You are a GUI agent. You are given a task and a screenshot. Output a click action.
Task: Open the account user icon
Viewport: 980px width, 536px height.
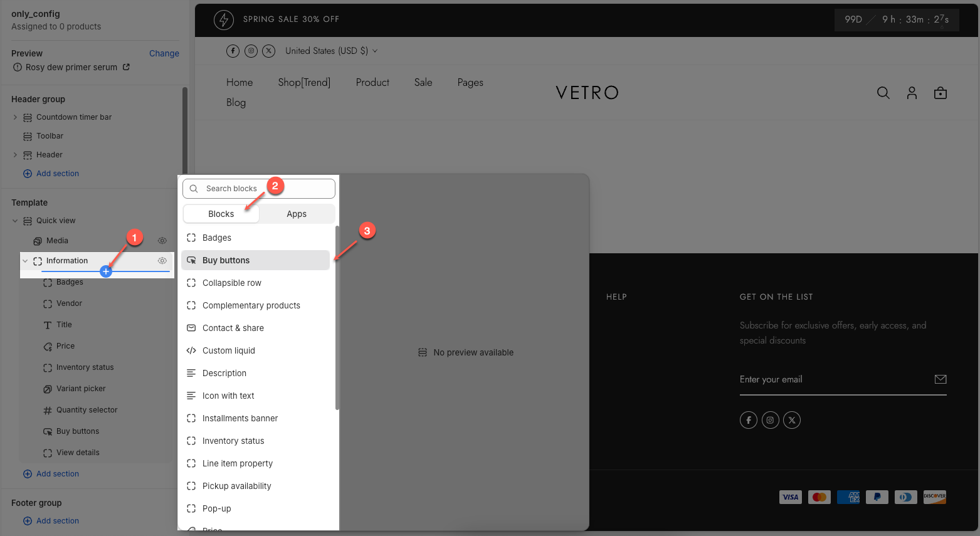tap(912, 93)
